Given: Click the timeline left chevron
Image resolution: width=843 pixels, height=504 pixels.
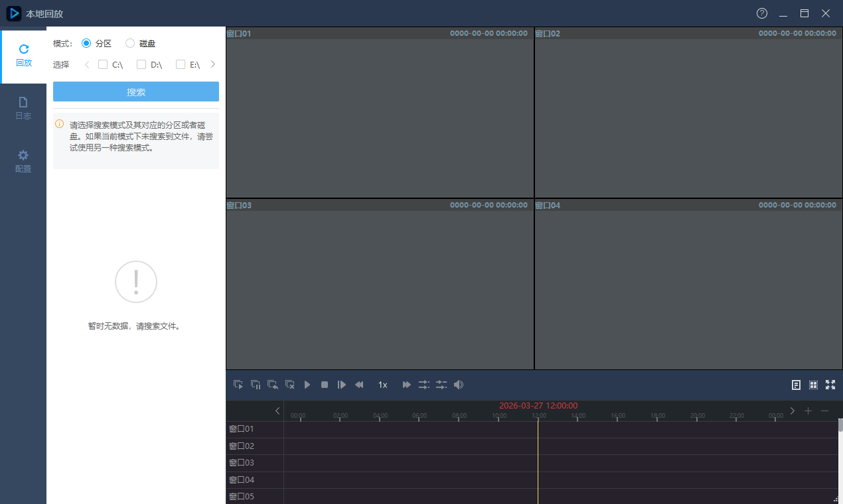Looking at the screenshot, I should 277,410.
